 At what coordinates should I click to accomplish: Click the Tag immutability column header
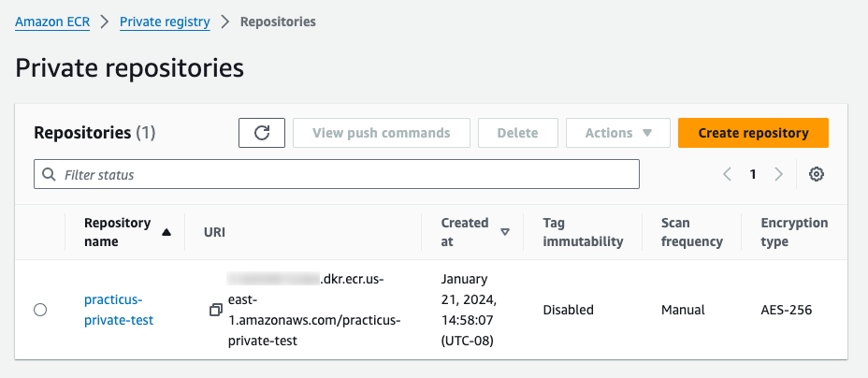coord(583,232)
